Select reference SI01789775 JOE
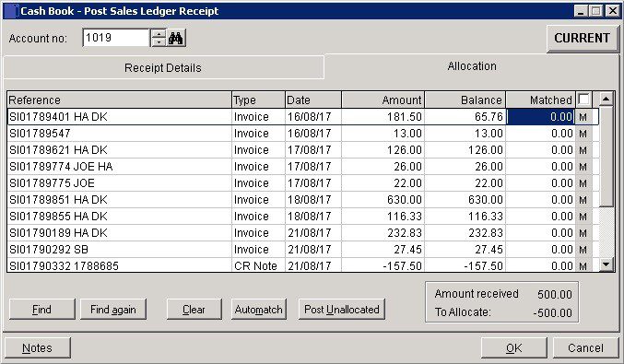624x364 pixels. tap(120, 183)
